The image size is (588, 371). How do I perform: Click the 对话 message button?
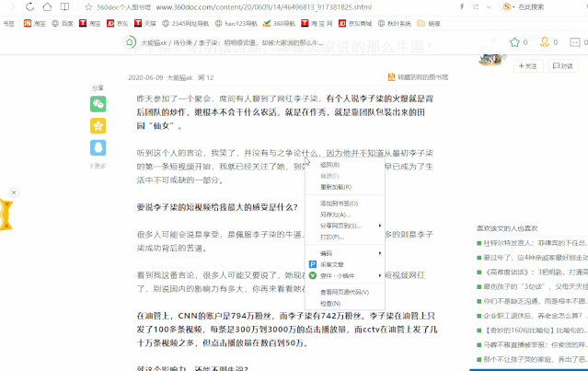point(563,66)
